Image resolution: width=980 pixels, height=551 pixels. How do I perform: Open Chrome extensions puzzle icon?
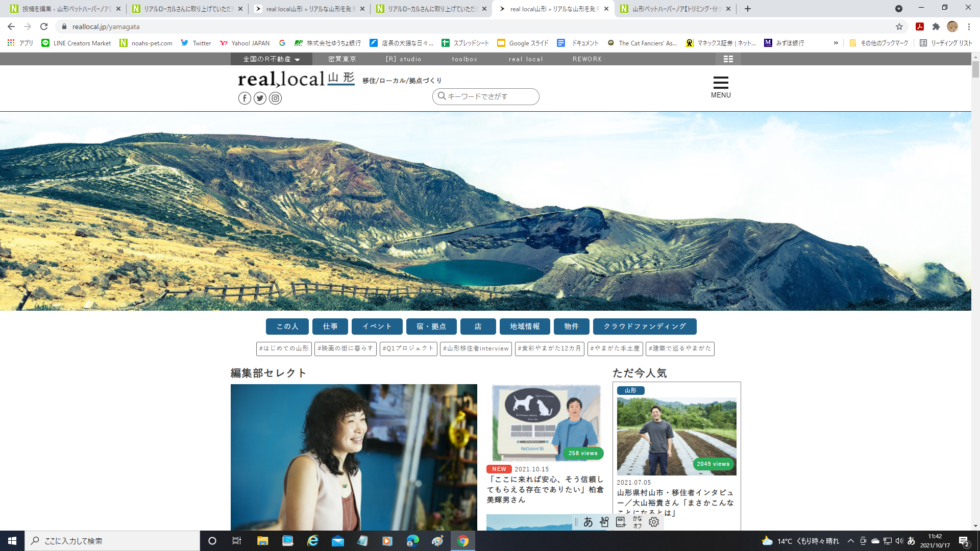[936, 27]
